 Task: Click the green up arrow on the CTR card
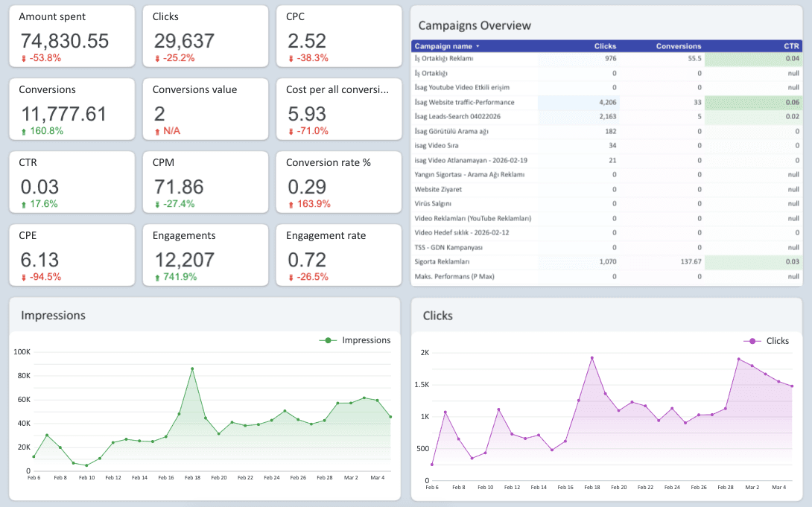(24, 203)
